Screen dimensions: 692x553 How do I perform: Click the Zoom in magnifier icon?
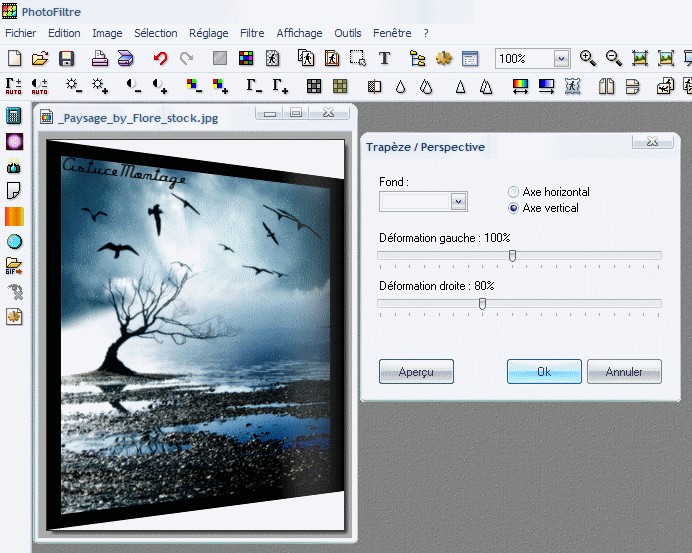[x=587, y=58]
